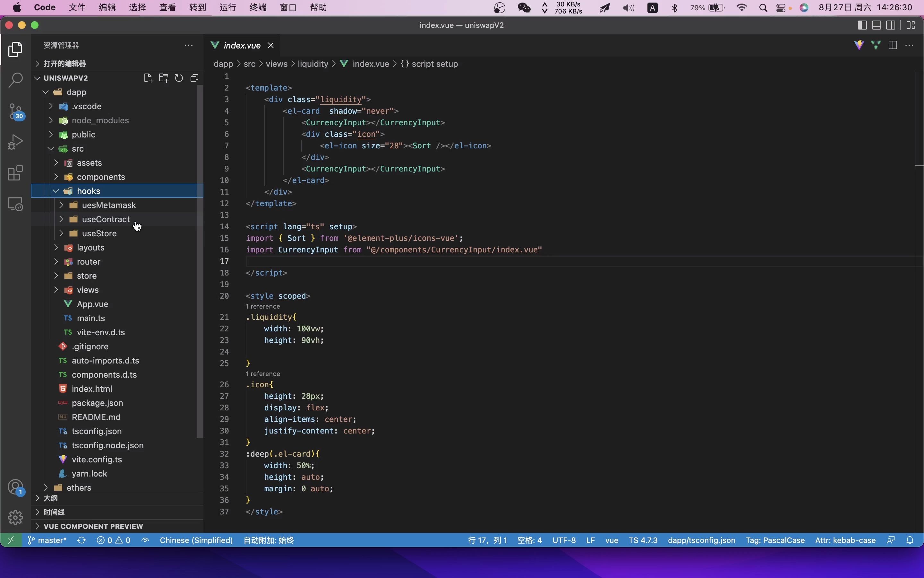Switch git branch master*
Screen dimensions: 924x578
[x=47, y=540]
